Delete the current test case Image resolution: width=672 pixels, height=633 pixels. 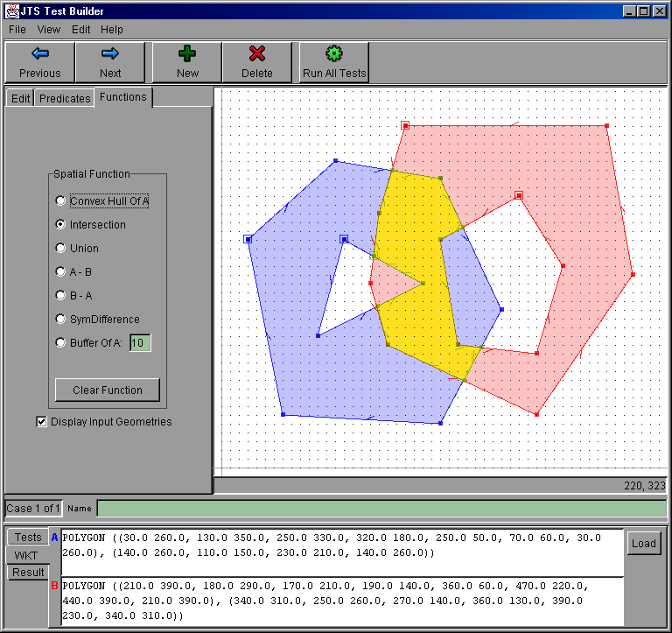[256, 62]
